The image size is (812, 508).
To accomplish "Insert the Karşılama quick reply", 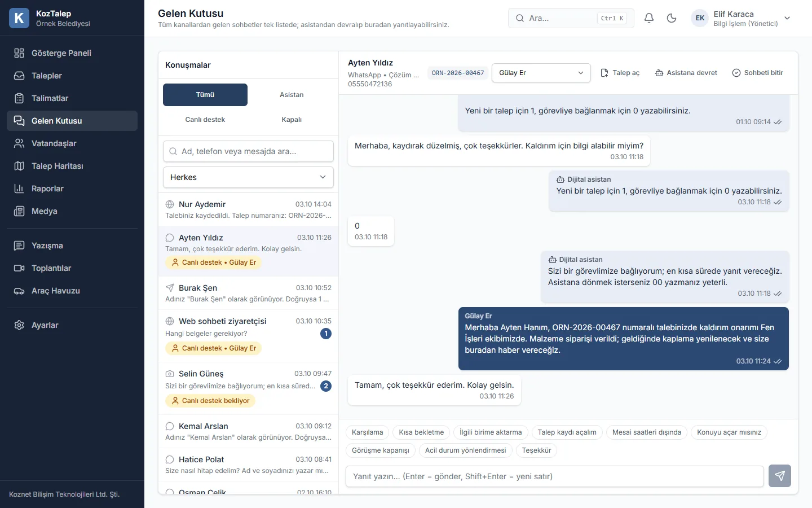I will coord(368,432).
